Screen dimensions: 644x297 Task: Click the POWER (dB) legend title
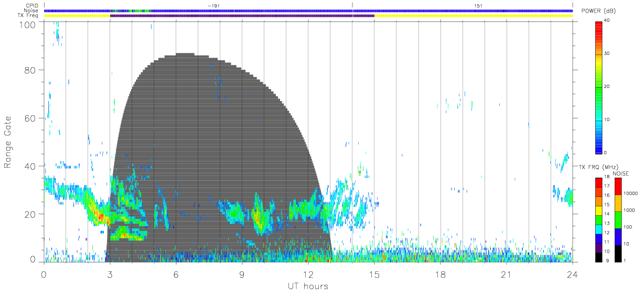[x=598, y=11]
